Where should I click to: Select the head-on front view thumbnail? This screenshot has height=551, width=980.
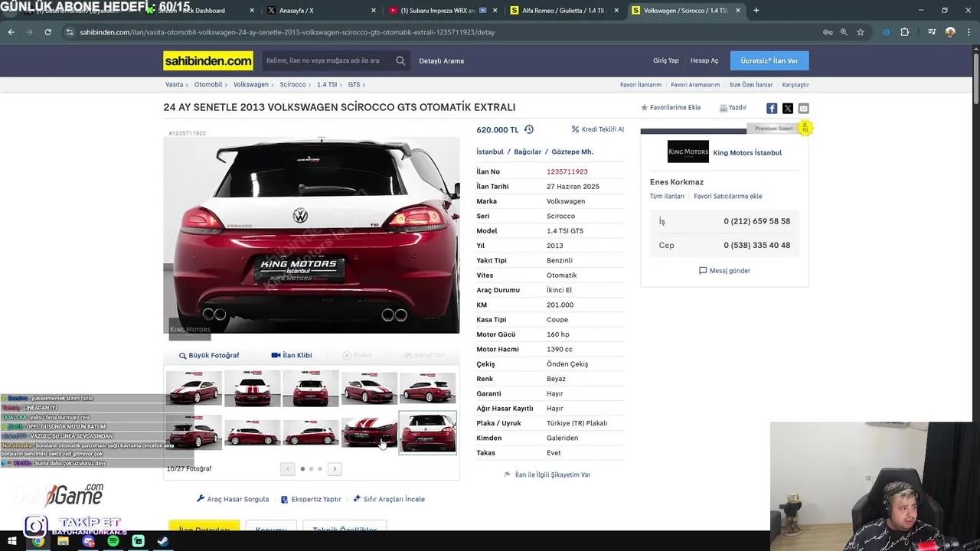tap(253, 388)
